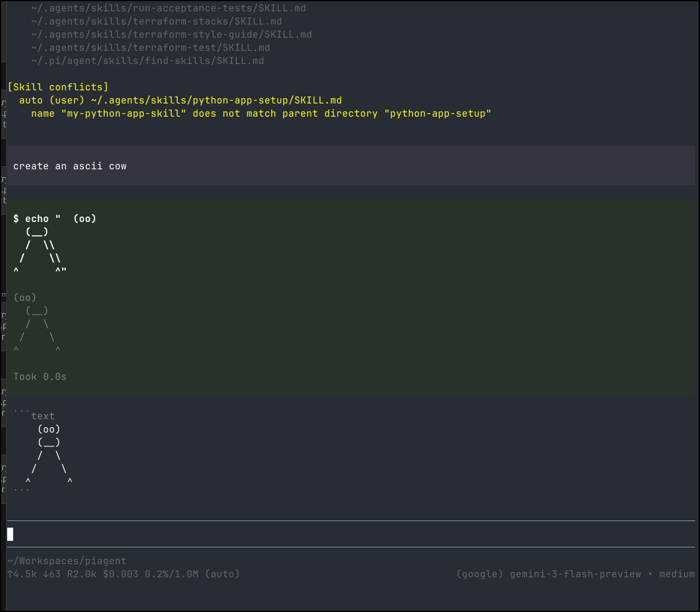
Task: Click the $ echo command line
Action: [55, 219]
